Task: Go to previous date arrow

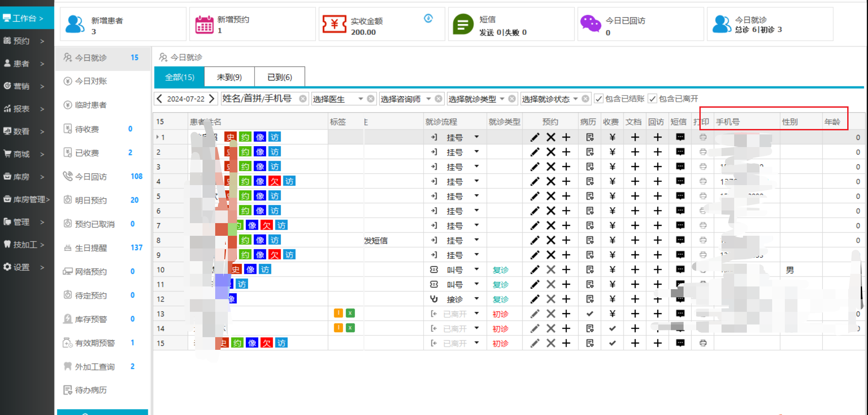Action: pyautogui.click(x=159, y=99)
